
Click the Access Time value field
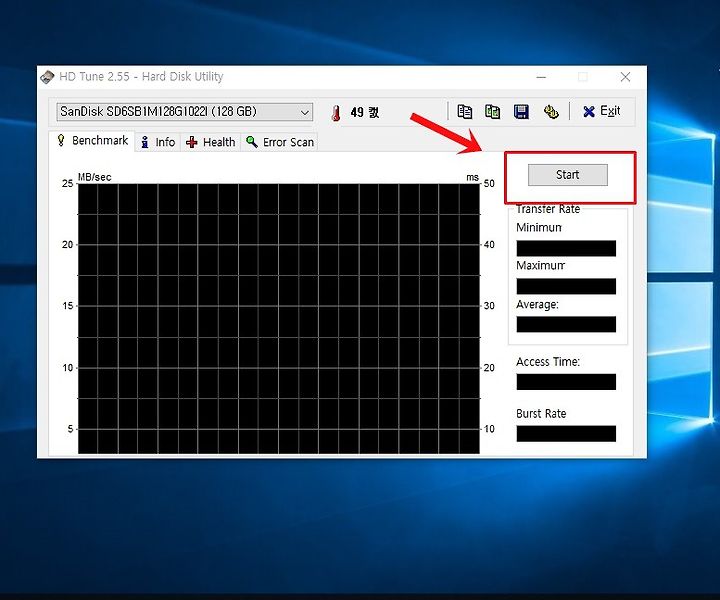click(x=566, y=382)
